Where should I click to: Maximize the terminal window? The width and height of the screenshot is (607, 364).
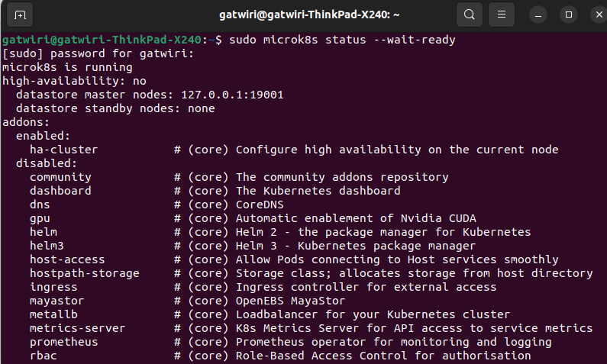pos(568,14)
